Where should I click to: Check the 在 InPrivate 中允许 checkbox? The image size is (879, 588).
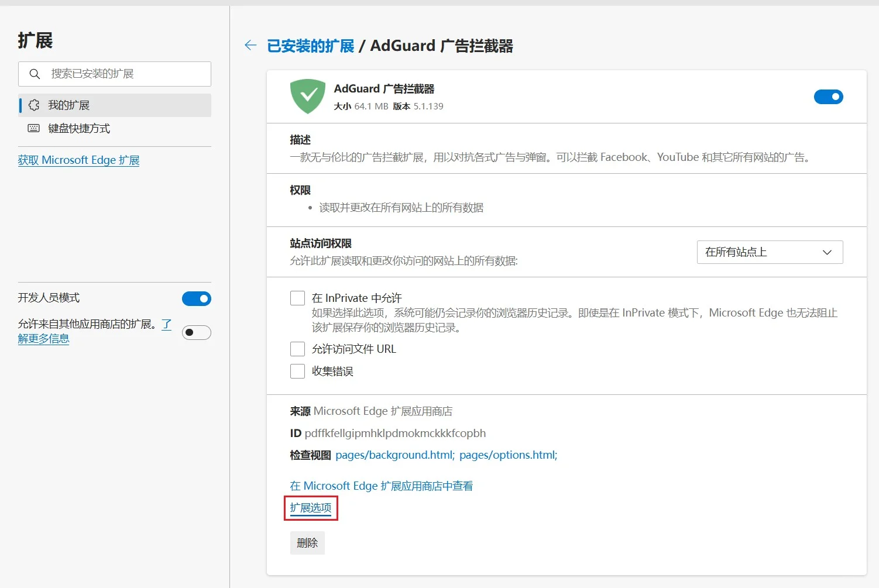(297, 298)
